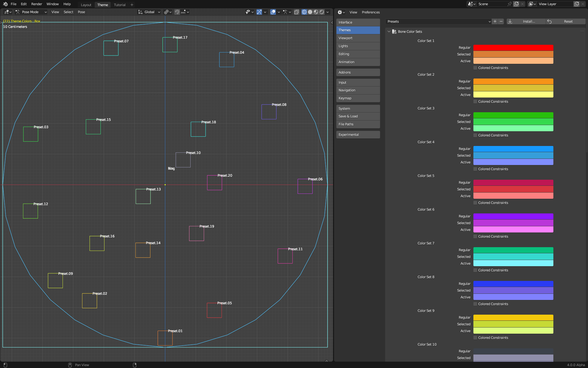Switch to rendered viewport shading

click(322, 12)
